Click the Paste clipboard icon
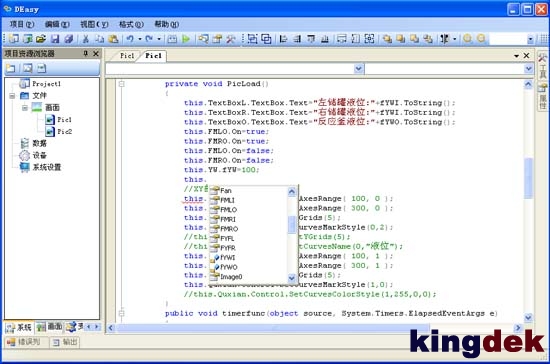Screen dimensions: 550x364 113,39
